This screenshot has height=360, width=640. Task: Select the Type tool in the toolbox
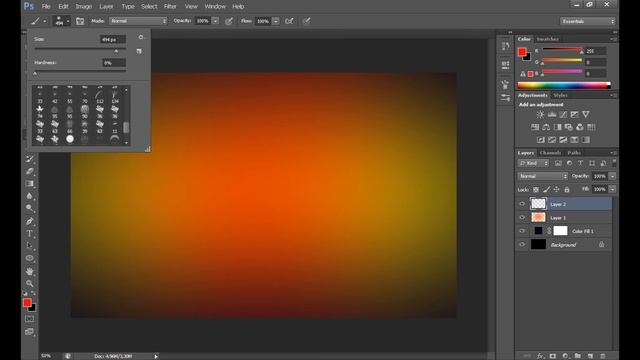[x=29, y=234]
